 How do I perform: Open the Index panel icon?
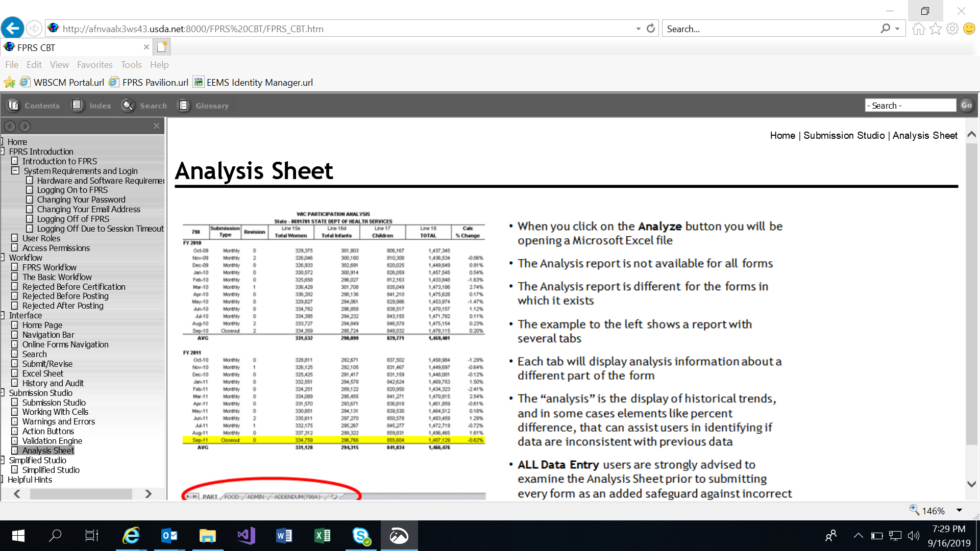(77, 105)
